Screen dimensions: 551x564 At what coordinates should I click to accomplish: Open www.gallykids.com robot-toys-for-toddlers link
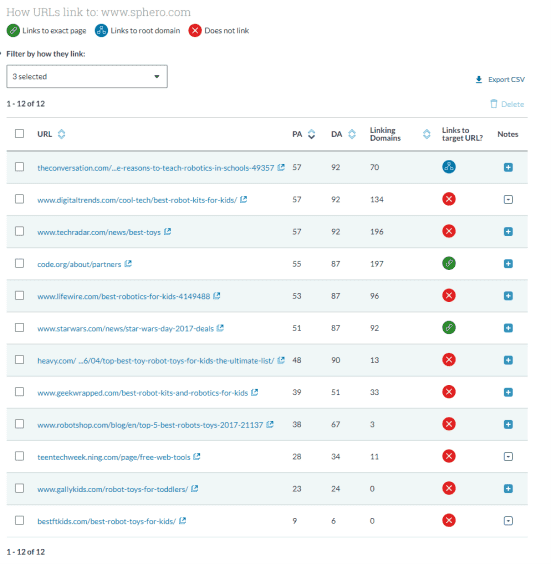(x=113, y=489)
